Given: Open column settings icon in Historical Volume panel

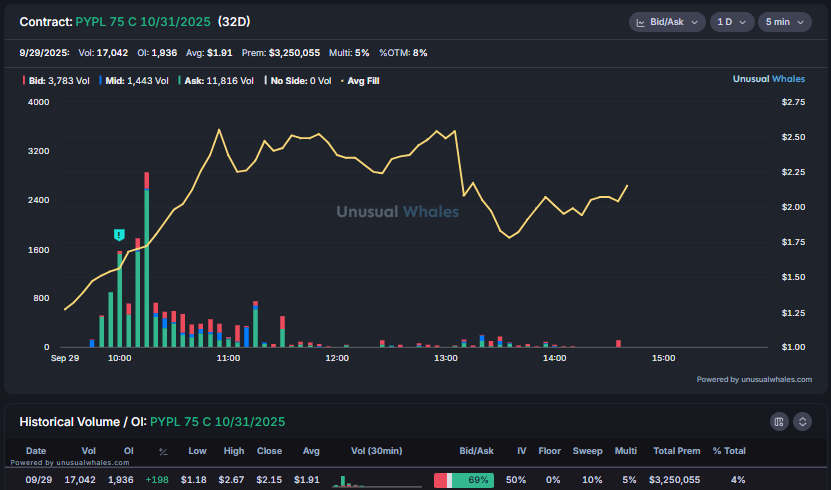Looking at the screenshot, I should (779, 422).
